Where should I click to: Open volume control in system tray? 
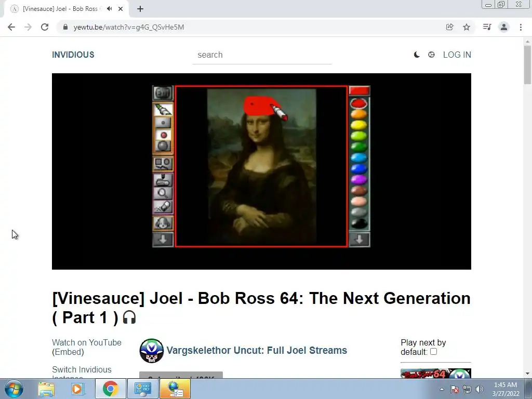coord(480,389)
